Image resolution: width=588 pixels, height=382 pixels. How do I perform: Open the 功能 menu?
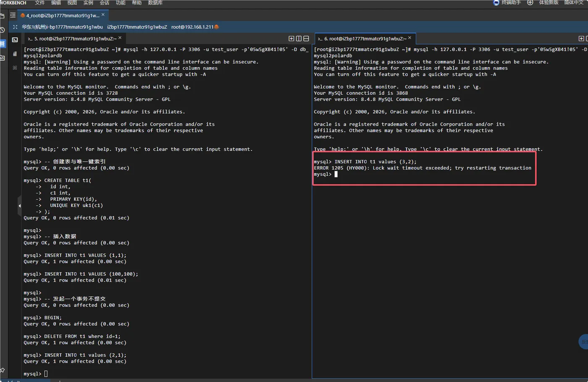tap(121, 3)
